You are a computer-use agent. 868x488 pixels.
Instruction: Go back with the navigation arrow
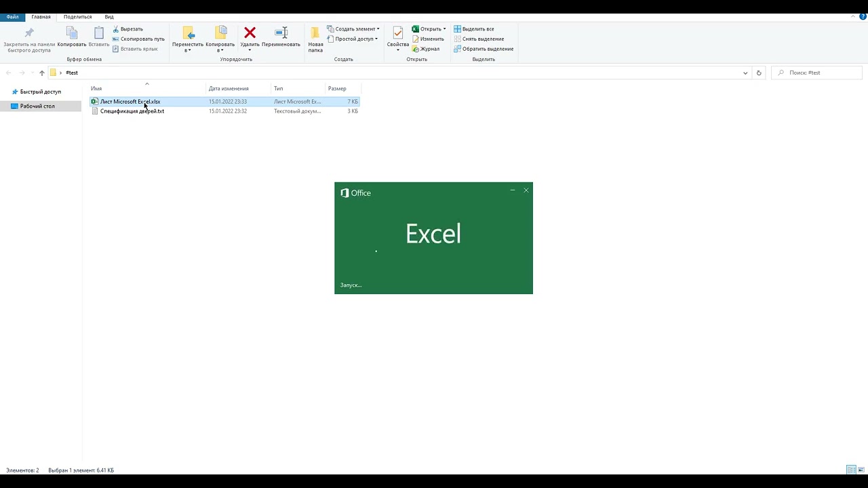point(9,73)
